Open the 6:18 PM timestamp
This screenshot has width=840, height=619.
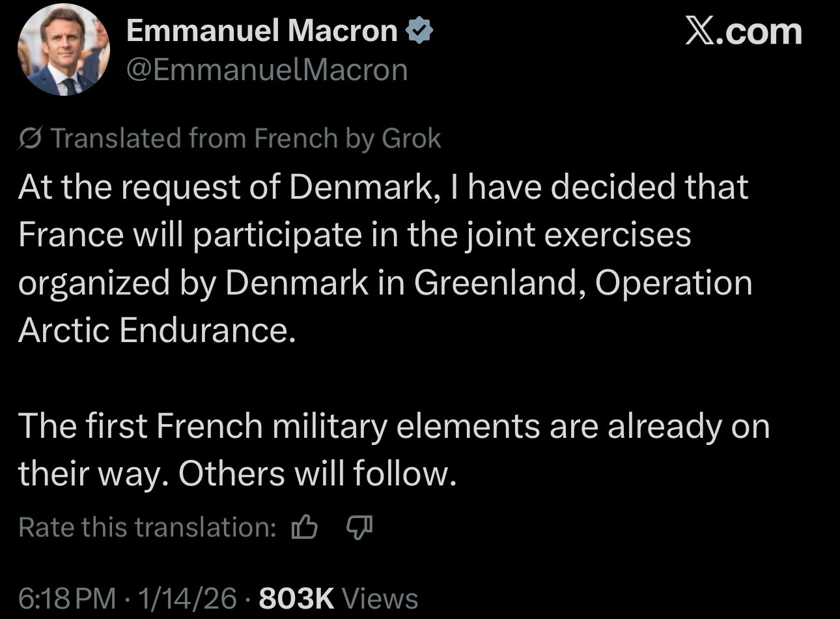click(x=67, y=598)
